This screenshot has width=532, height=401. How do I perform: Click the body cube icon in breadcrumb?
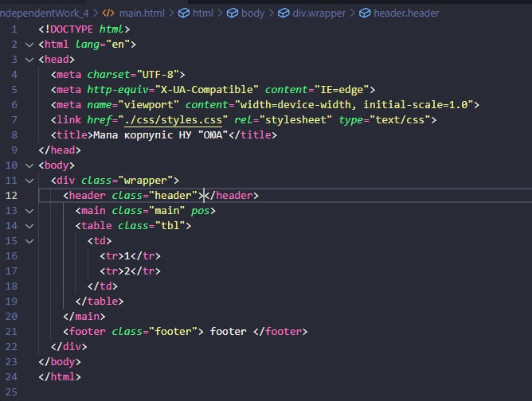(233, 14)
